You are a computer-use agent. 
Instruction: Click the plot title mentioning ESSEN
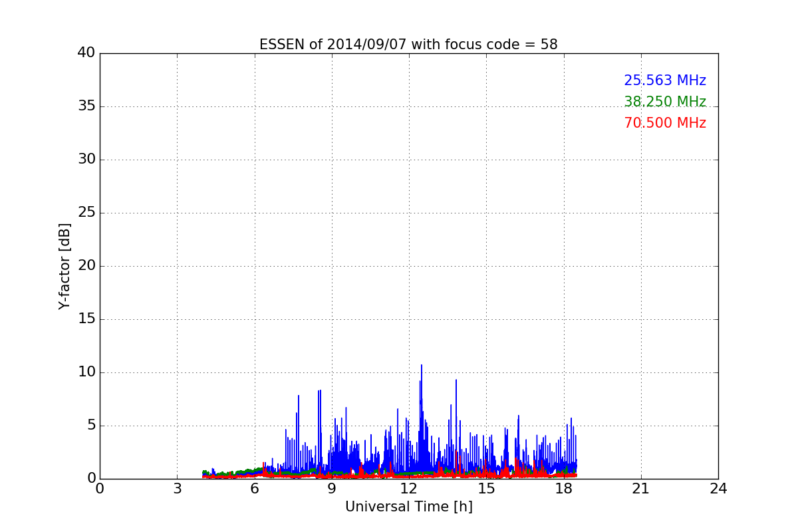pyautogui.click(x=408, y=45)
